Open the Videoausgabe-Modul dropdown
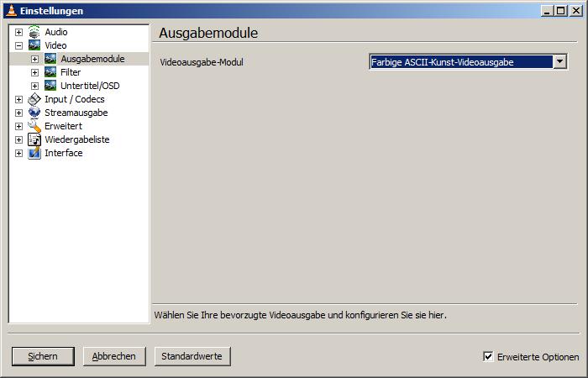The height and width of the screenshot is (378, 588). (x=559, y=62)
